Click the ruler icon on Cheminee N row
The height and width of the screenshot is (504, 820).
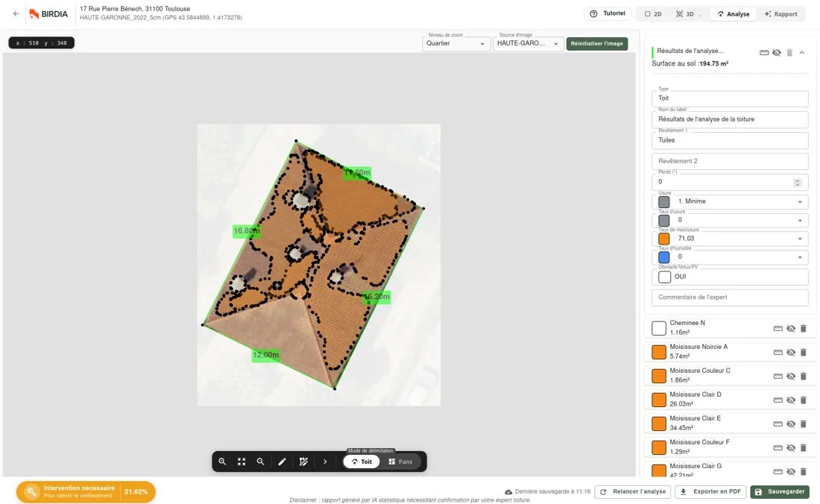778,328
